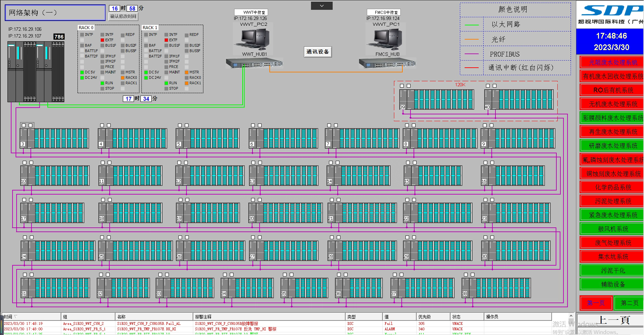
Task: Open the 时间 column sort filter
Action: tap(16, 317)
